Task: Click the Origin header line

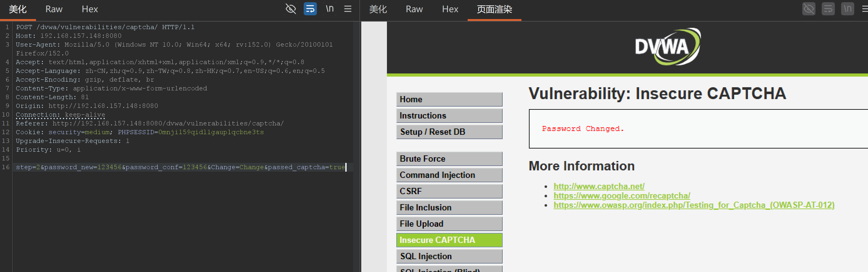Action: pos(87,106)
